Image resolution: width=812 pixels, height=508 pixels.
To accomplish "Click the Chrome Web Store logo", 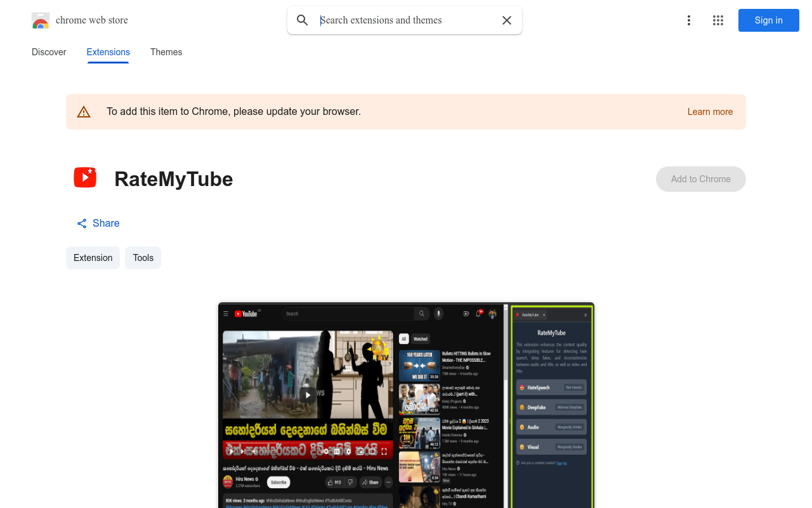I will pos(41,20).
